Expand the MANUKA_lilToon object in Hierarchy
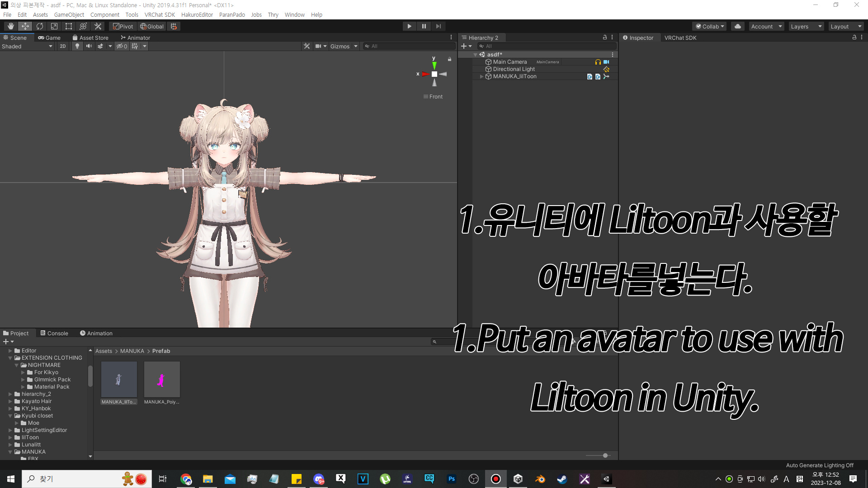 481,76
